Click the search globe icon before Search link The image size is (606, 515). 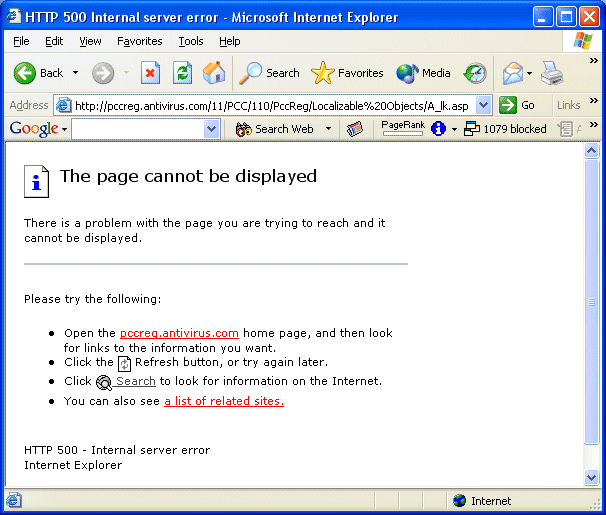(104, 383)
